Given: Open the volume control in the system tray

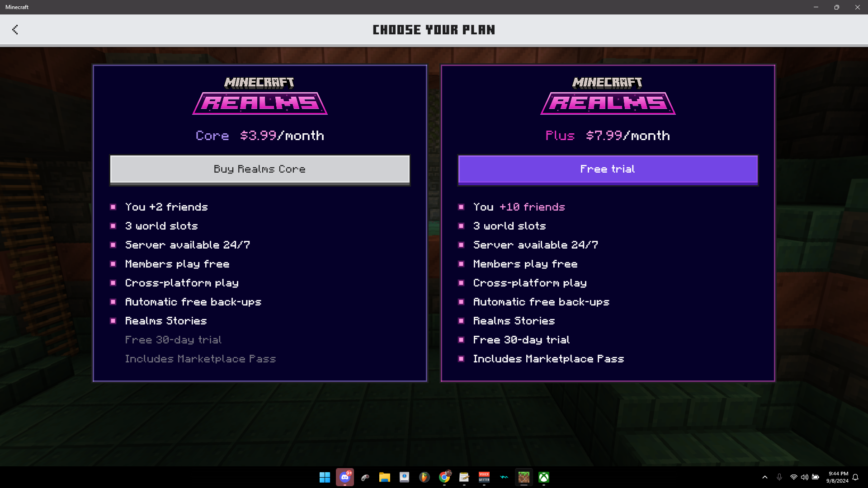Looking at the screenshot, I should click(x=805, y=477).
